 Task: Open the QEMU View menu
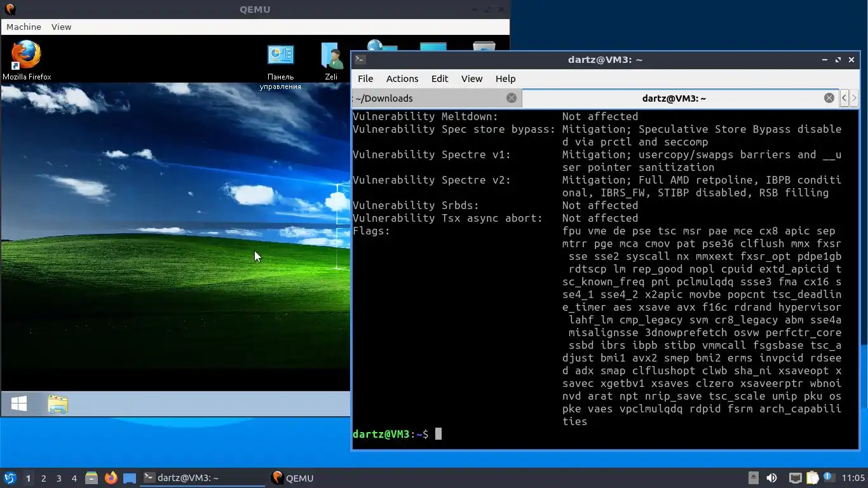[x=61, y=27]
